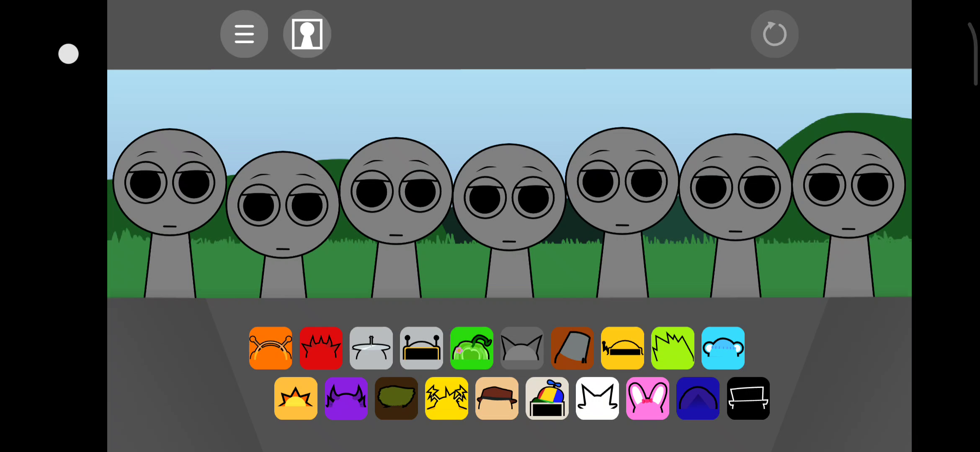Click the first gray character on left

(170, 188)
